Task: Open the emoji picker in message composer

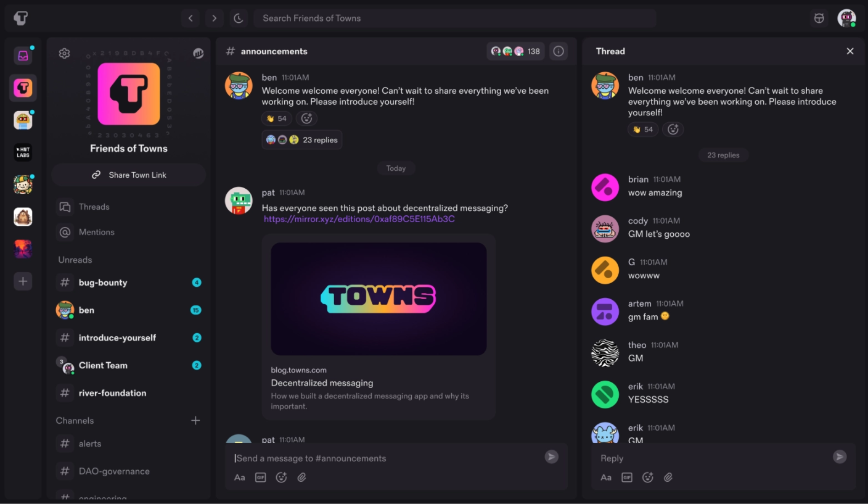Action: [x=281, y=477]
